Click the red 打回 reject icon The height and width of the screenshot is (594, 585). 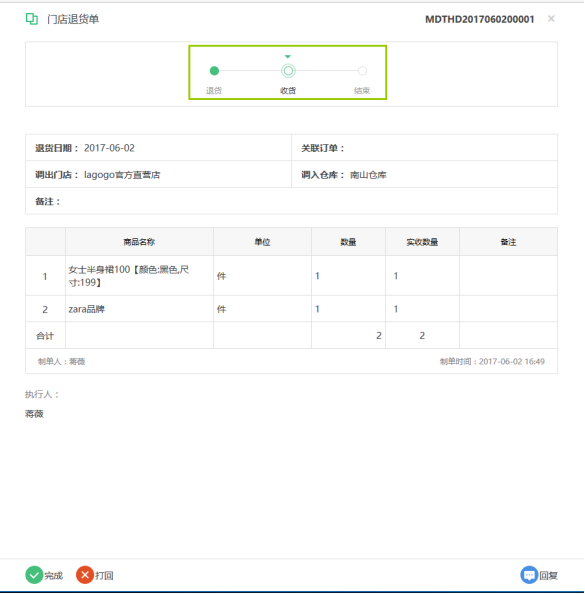tap(85, 575)
